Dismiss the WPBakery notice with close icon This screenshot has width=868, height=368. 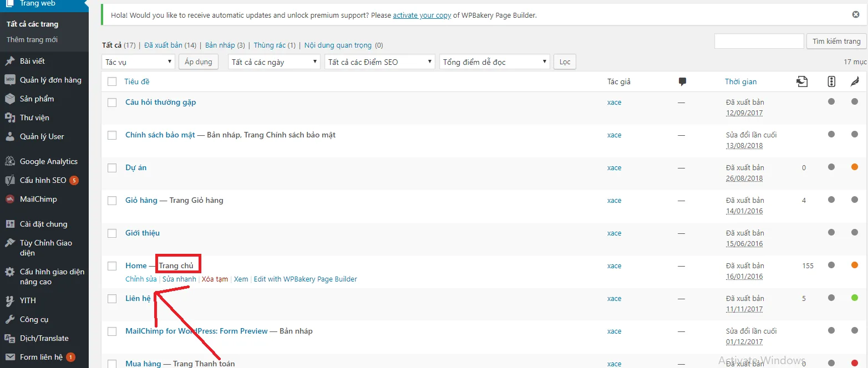tap(856, 14)
